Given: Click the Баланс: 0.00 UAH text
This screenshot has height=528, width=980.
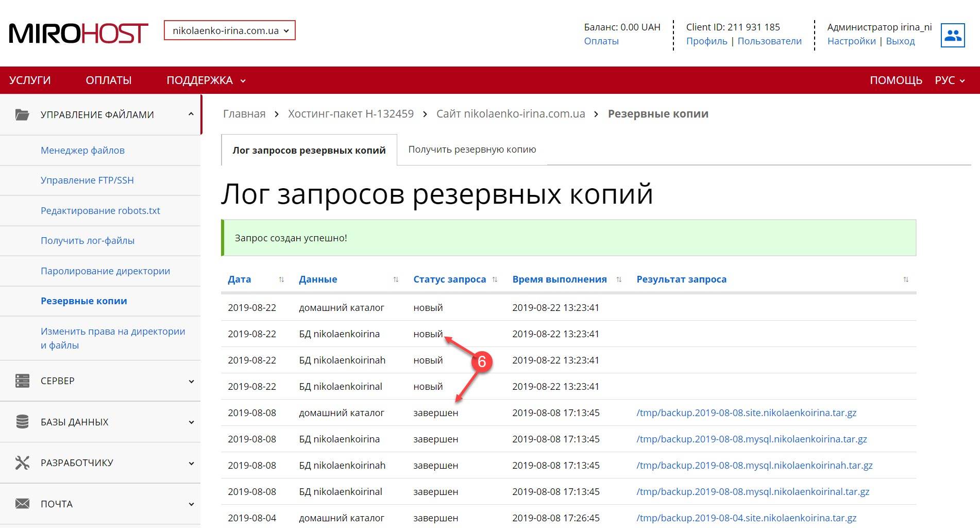Looking at the screenshot, I should coord(622,27).
